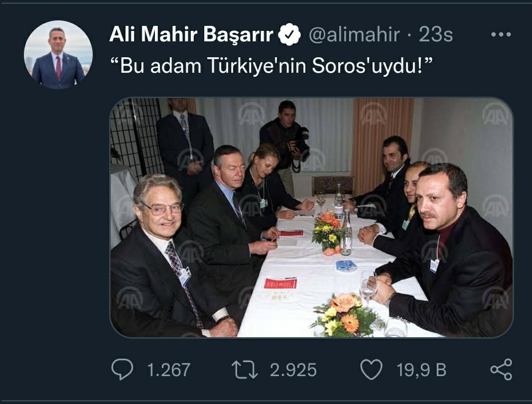View the 2.925 retweets count
This screenshot has width=532, height=404.
[293, 370]
